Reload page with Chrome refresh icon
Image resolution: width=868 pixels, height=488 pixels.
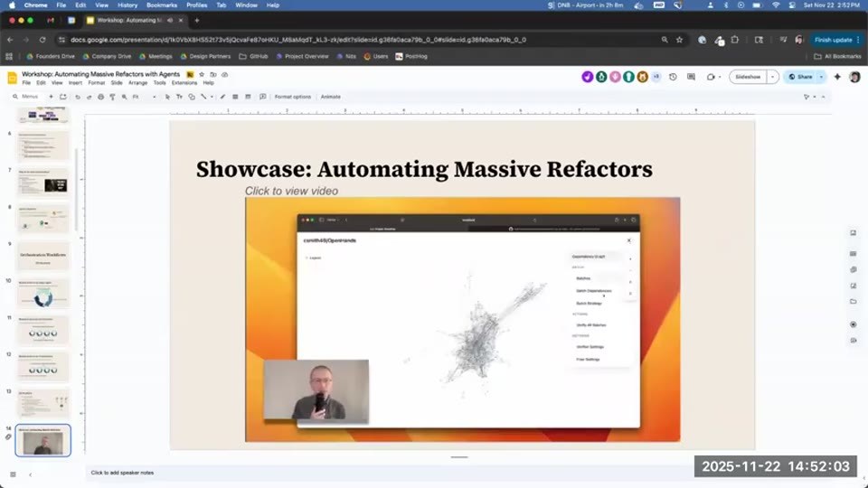(42, 40)
